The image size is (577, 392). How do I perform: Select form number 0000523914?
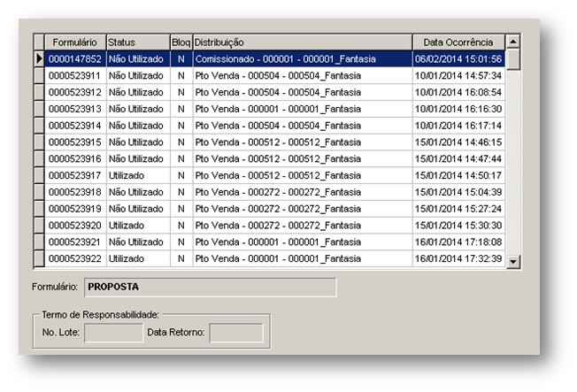pyautogui.click(x=75, y=126)
